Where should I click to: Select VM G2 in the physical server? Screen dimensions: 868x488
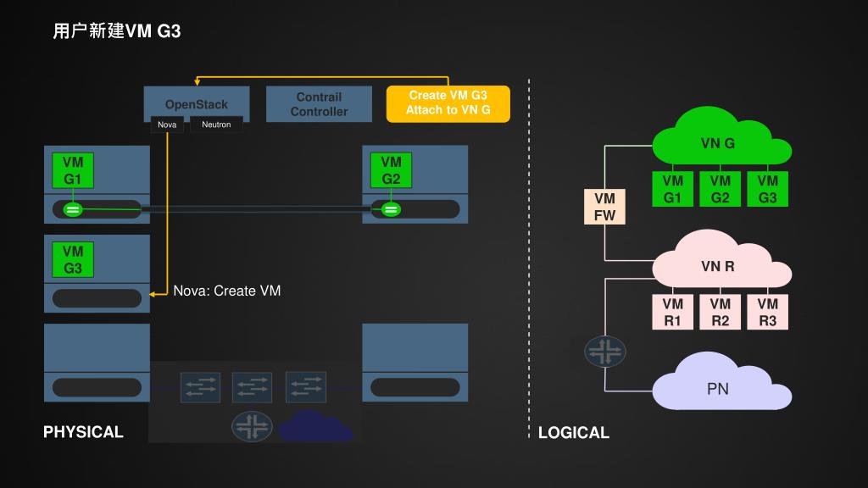click(x=391, y=170)
